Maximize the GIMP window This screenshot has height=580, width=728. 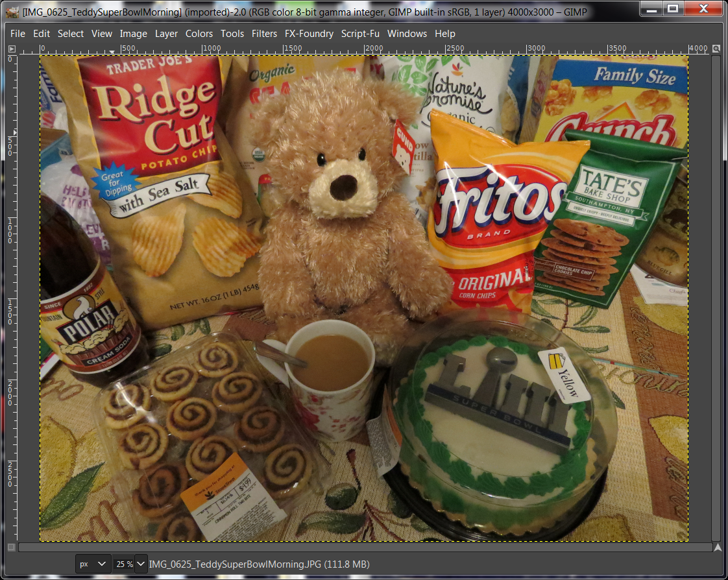pos(673,9)
